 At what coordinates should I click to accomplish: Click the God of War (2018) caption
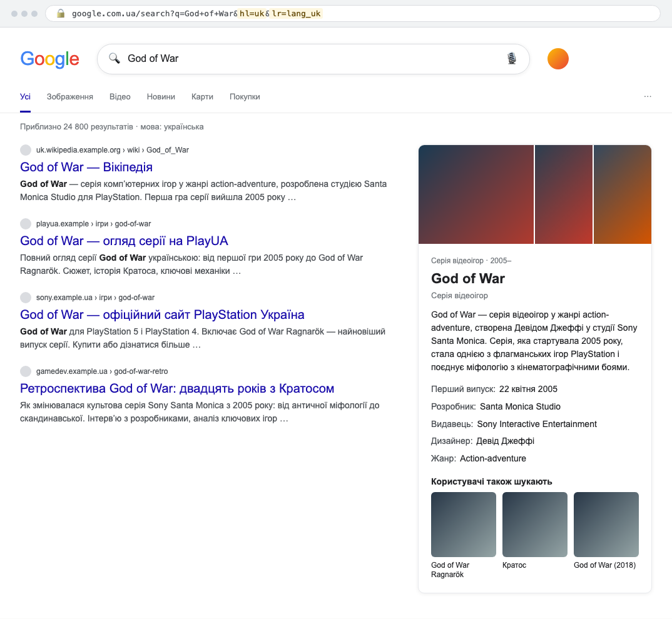(x=604, y=565)
